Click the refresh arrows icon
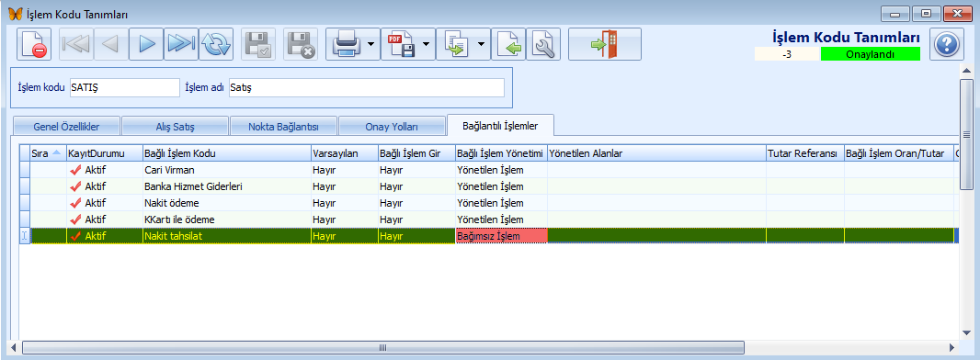This screenshot has height=360, width=980. pyautogui.click(x=216, y=44)
